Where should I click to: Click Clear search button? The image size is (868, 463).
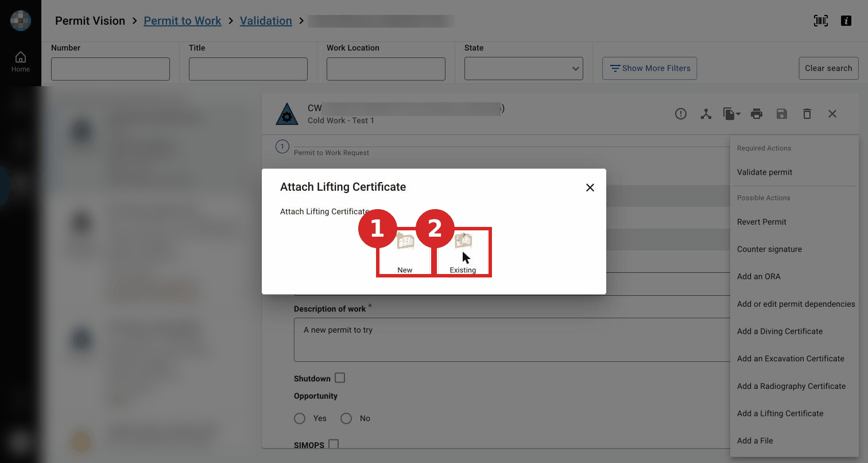(828, 68)
